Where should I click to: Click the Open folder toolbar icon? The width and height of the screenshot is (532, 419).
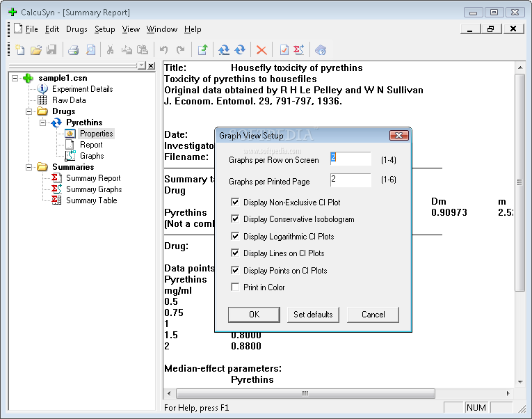coord(35,50)
